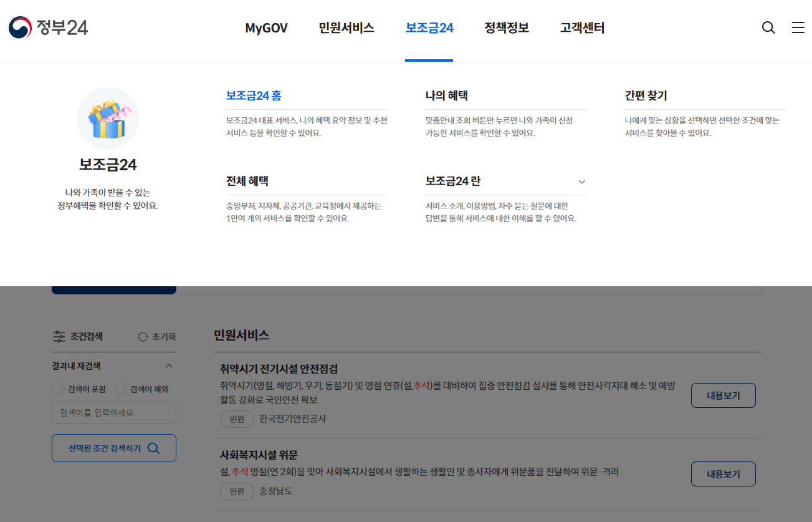This screenshot has width=812, height=522.
Task: Collapse the 결과내 재검색 section
Action: [168, 365]
